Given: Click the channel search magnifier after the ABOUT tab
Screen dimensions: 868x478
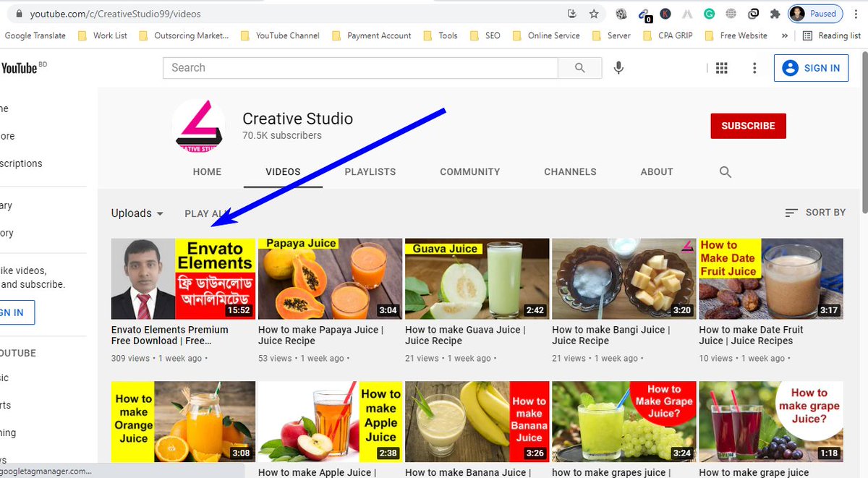Looking at the screenshot, I should click(x=726, y=172).
